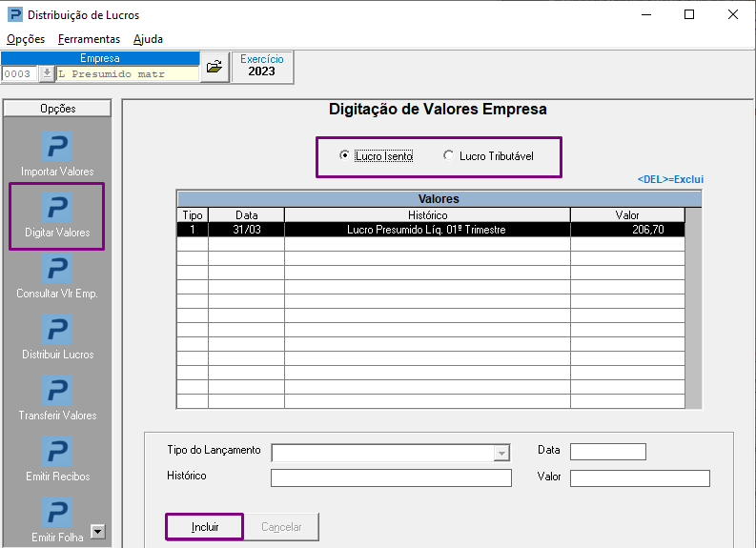Click the Distribuição de Lucros app icon in title bar

[15, 14]
